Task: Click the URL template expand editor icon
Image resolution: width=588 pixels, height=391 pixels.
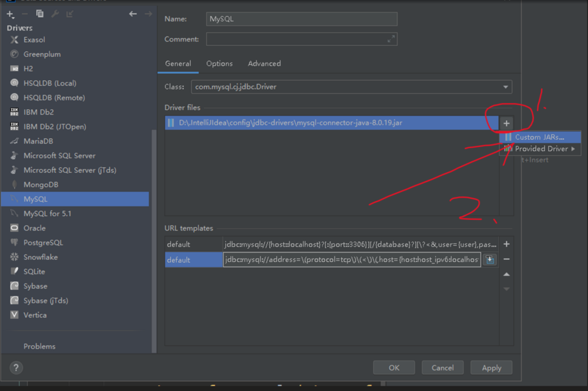Action: click(x=490, y=260)
